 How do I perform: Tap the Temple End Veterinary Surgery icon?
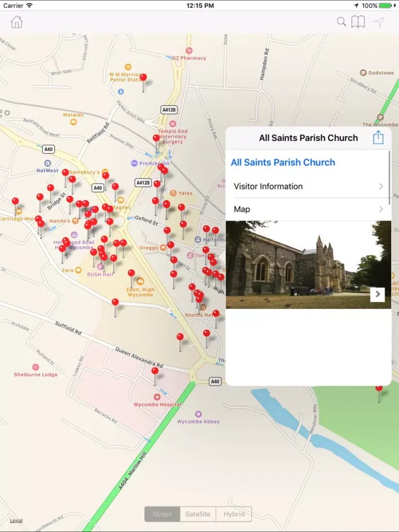(x=173, y=123)
